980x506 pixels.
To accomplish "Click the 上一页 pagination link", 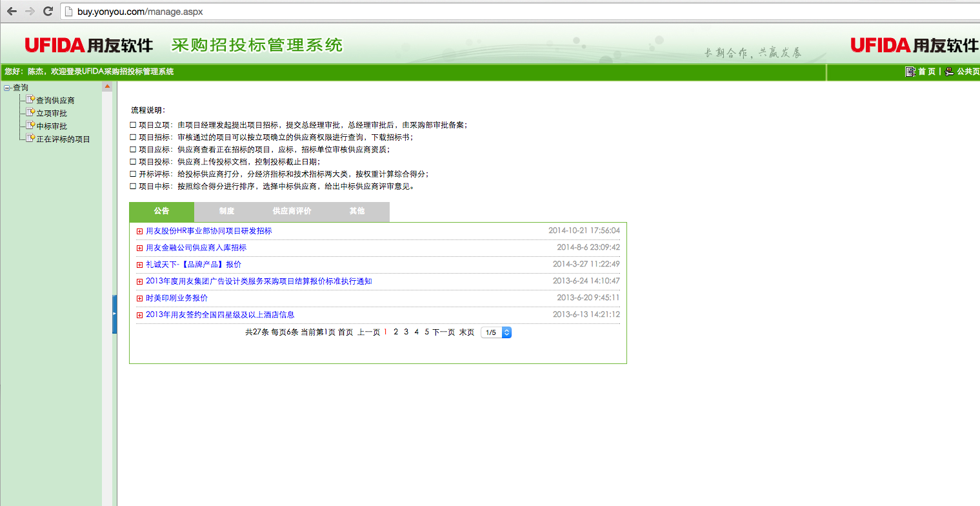I will [x=368, y=332].
